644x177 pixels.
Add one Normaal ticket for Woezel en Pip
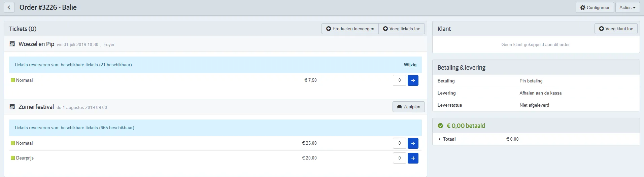click(413, 80)
